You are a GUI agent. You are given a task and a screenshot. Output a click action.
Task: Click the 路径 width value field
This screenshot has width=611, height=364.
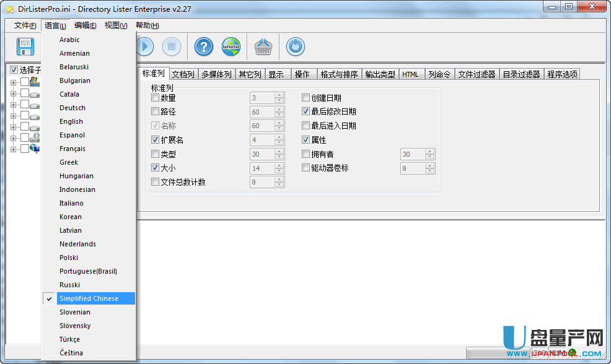[x=262, y=112]
